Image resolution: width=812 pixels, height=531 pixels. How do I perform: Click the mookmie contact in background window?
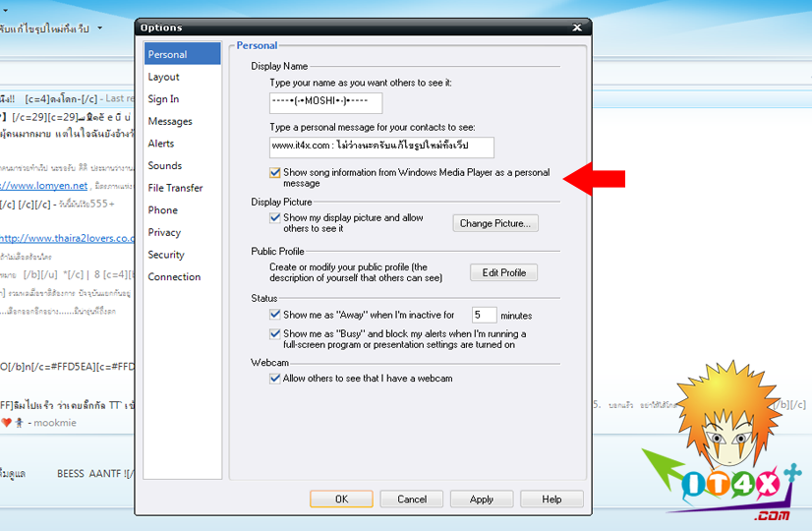[55, 423]
